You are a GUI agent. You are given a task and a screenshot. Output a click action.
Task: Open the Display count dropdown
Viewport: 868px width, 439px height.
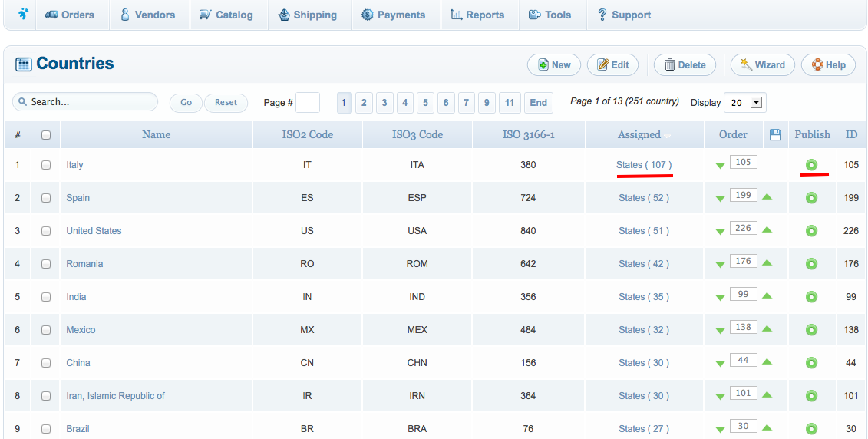(x=745, y=102)
